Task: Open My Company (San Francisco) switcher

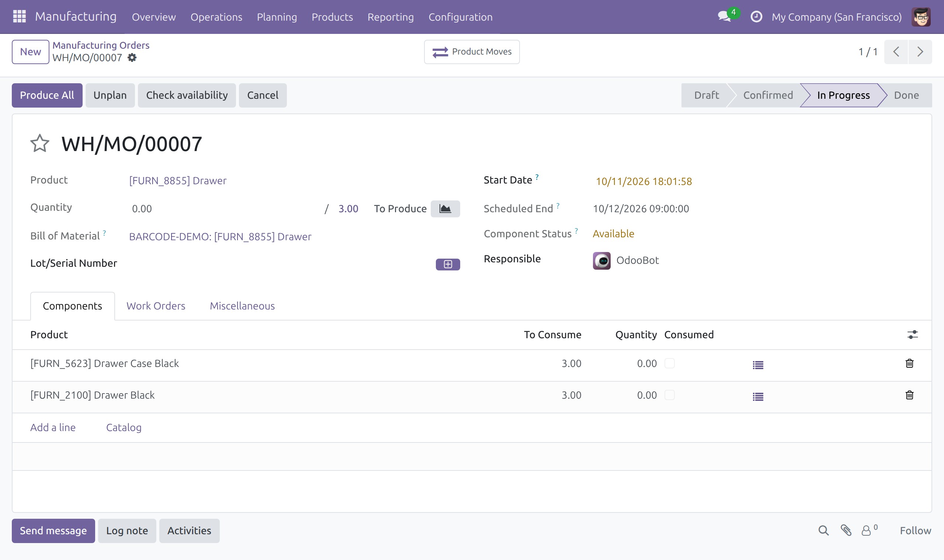Action: (x=836, y=17)
